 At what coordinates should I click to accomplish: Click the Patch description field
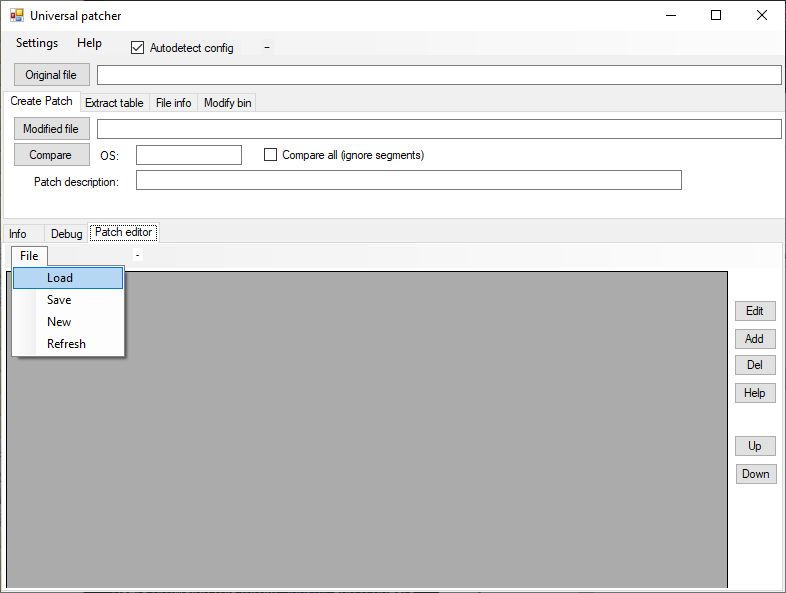coord(409,180)
